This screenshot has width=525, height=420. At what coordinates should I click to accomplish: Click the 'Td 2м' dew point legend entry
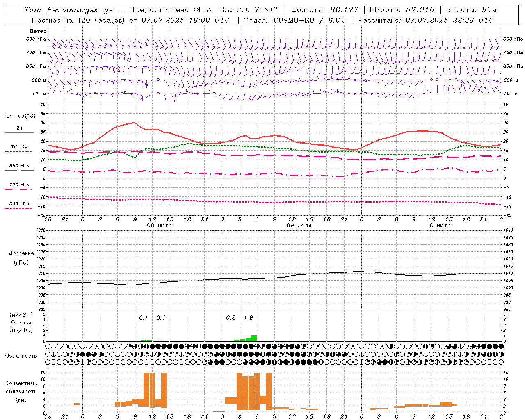(19, 147)
